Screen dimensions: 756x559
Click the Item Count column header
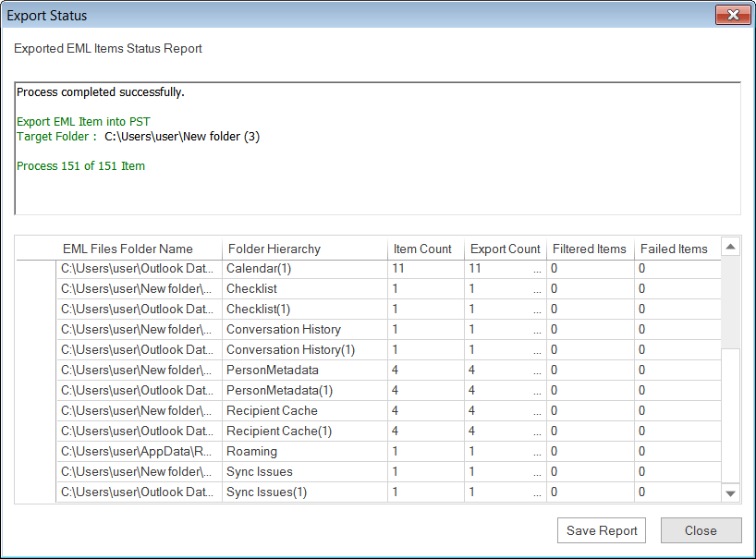[426, 249]
